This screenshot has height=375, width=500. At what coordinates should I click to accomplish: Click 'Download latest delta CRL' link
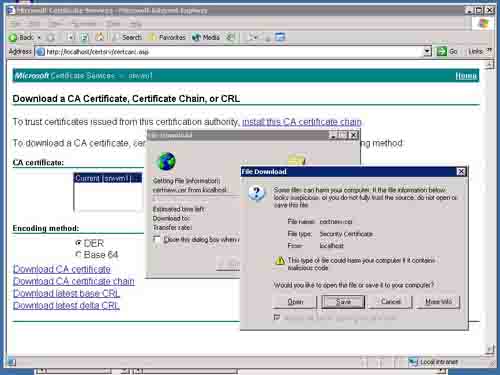click(x=66, y=305)
